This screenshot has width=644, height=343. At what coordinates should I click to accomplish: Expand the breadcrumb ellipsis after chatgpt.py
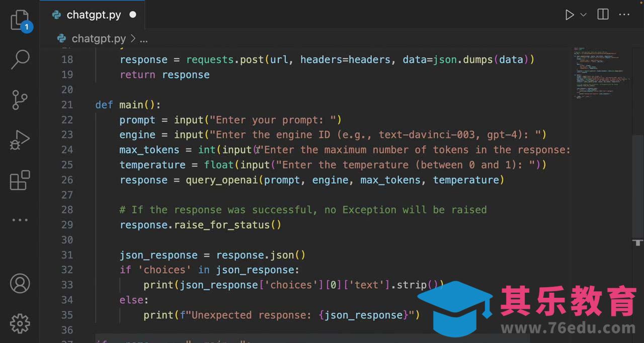144,39
